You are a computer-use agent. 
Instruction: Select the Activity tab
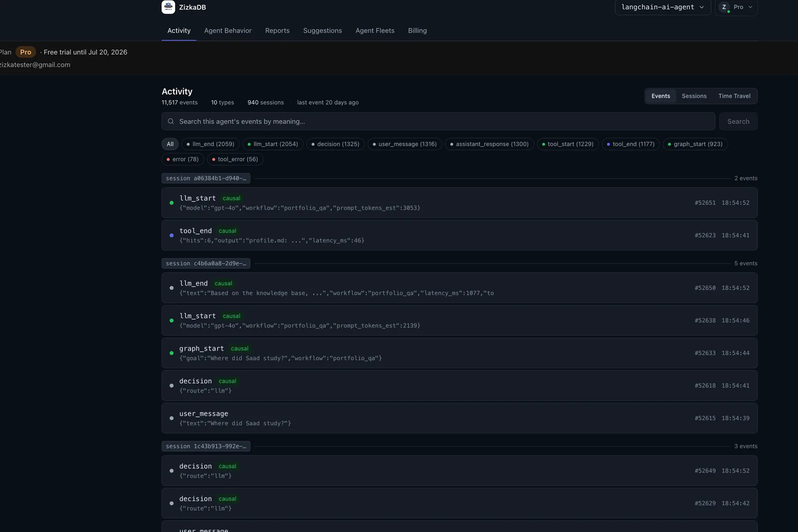tap(179, 31)
